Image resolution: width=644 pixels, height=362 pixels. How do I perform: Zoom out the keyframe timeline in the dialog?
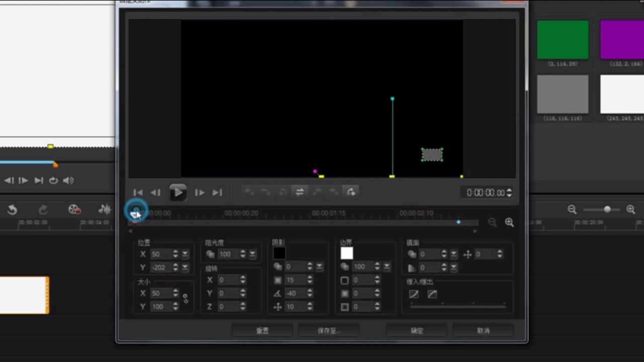(492, 222)
